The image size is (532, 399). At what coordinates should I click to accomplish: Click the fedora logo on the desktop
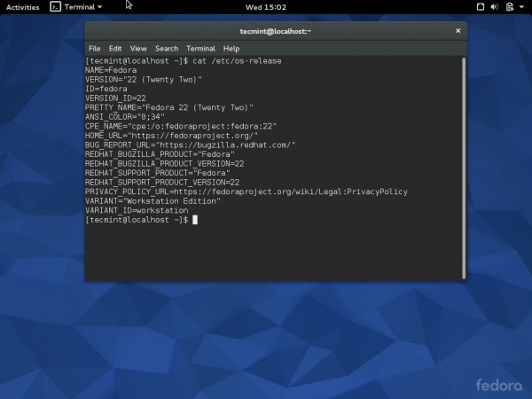(498, 385)
